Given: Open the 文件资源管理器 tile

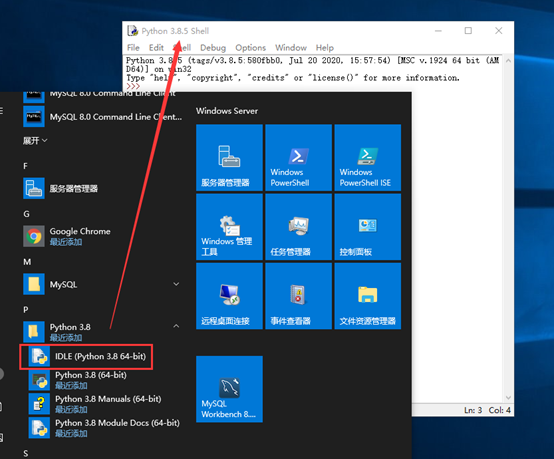Looking at the screenshot, I should click(x=368, y=296).
